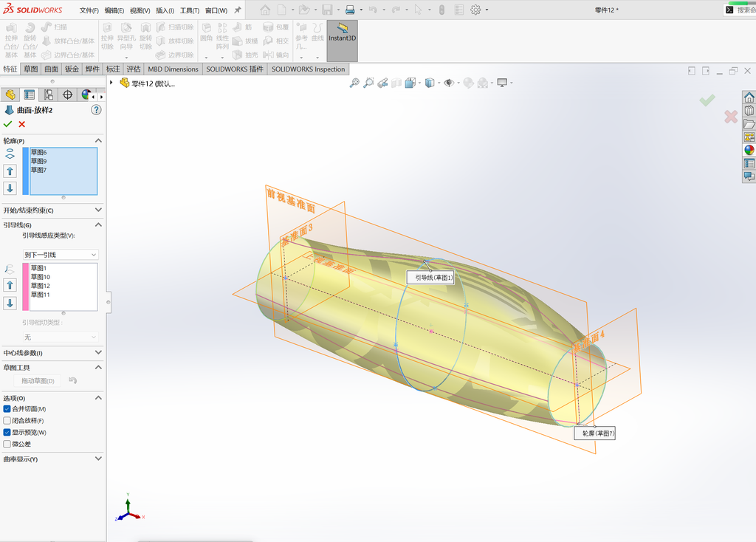Open SOLIDWORKS Resources home icon in task pane
This screenshot has width=756, height=542.
coord(749,97)
